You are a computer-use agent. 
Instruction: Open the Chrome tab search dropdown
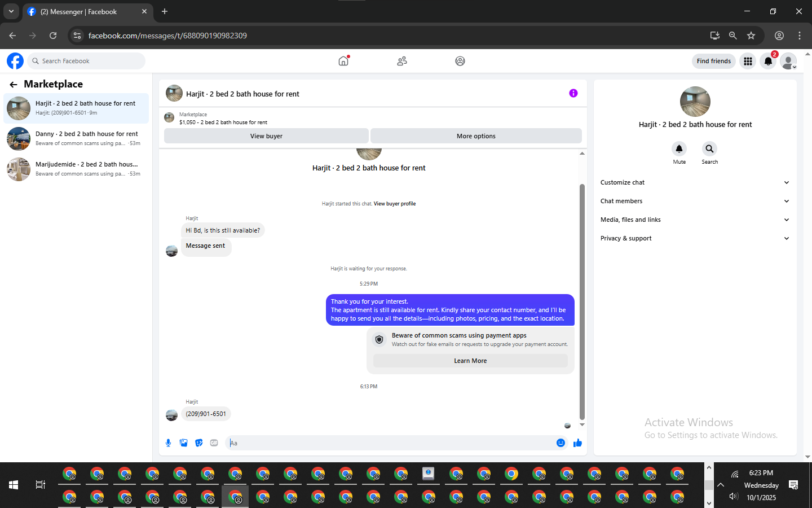[11, 11]
